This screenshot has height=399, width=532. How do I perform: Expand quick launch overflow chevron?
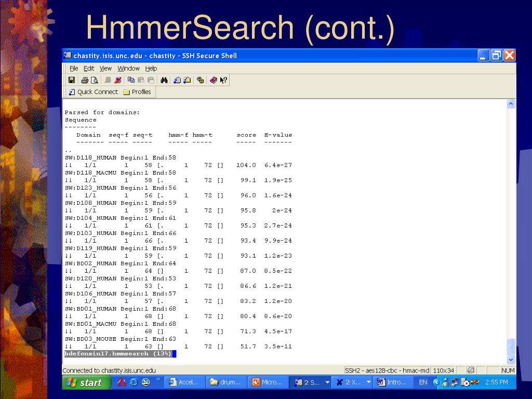click(158, 379)
